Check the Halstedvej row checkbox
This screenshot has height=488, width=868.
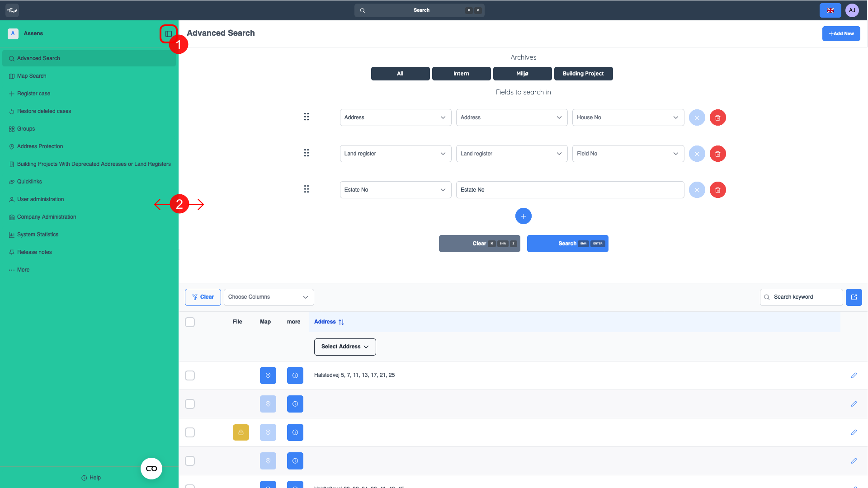click(190, 375)
